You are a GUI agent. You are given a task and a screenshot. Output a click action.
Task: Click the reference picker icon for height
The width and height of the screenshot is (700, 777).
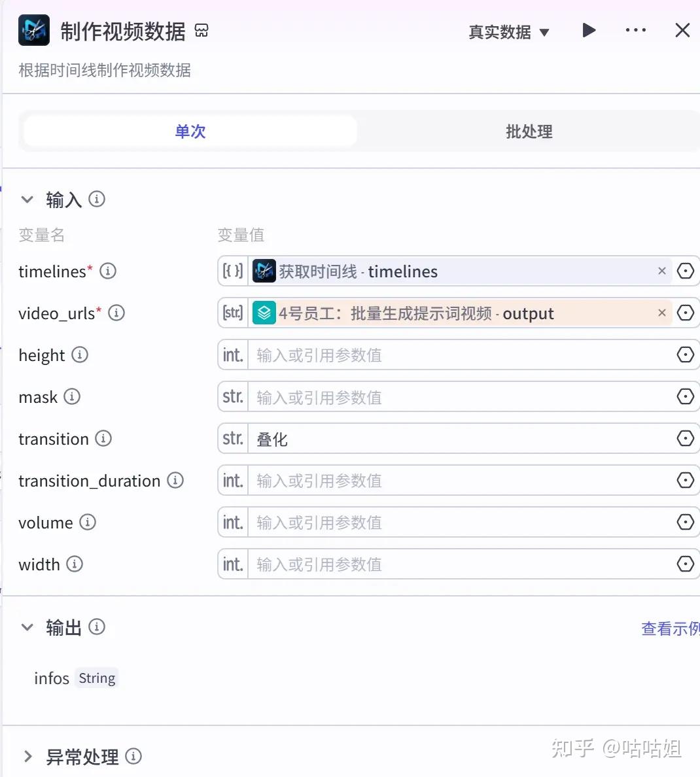(685, 354)
